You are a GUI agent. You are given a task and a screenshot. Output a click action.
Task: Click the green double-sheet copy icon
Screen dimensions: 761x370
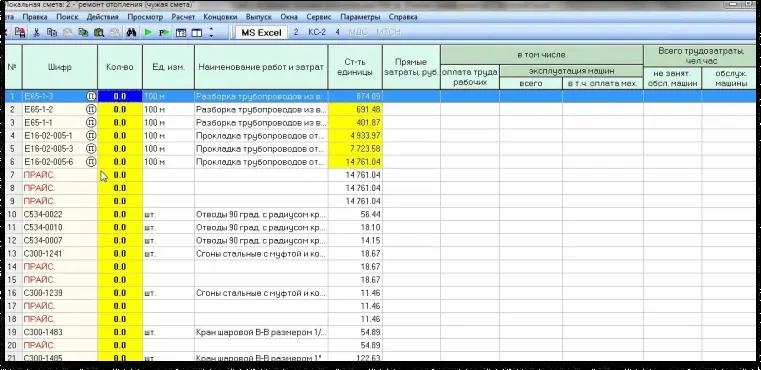click(x=83, y=33)
